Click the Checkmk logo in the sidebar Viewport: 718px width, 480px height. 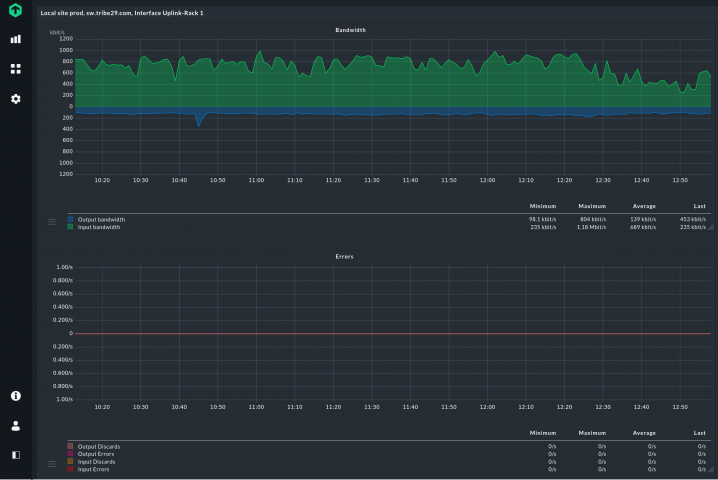coord(15,10)
